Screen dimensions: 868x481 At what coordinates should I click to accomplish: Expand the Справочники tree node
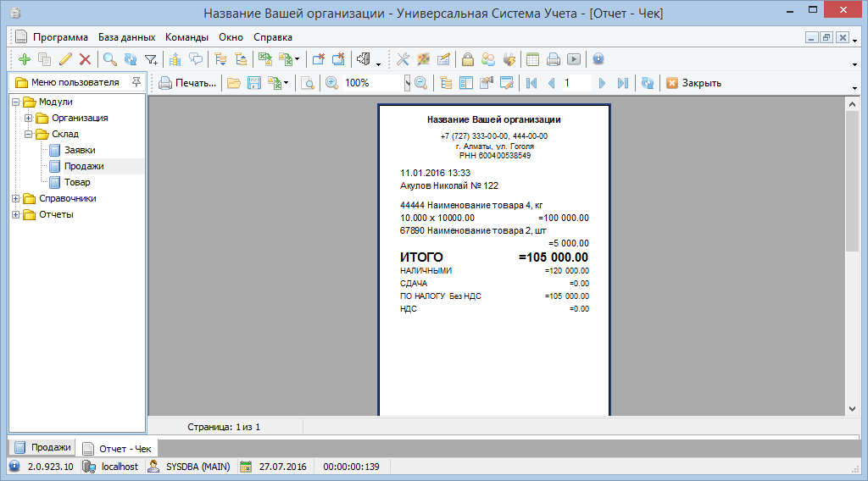click(x=16, y=198)
